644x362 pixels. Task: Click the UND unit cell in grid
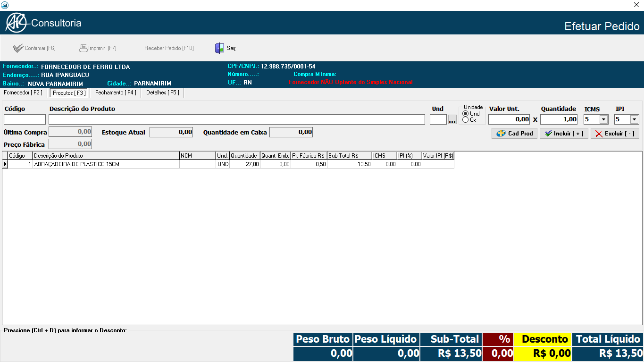[x=223, y=164]
